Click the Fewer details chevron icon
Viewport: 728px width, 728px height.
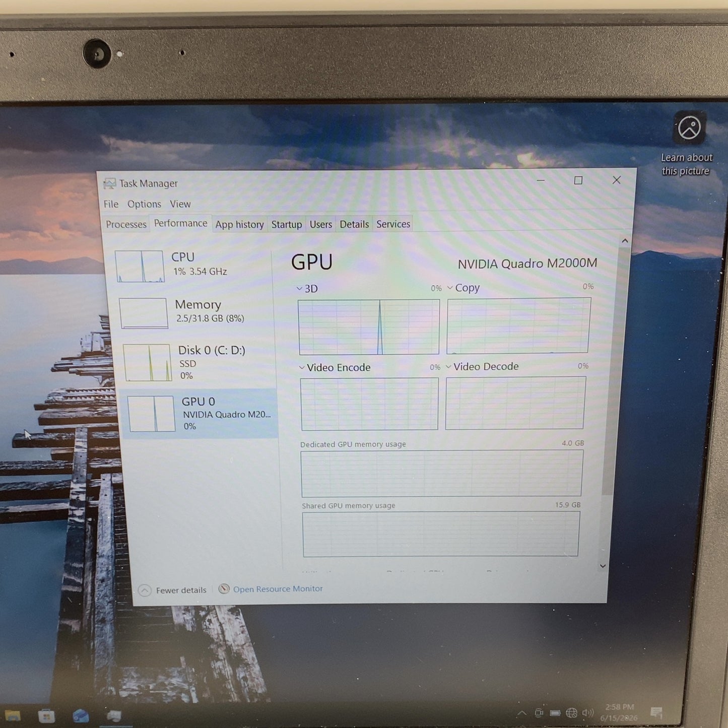[x=145, y=590]
